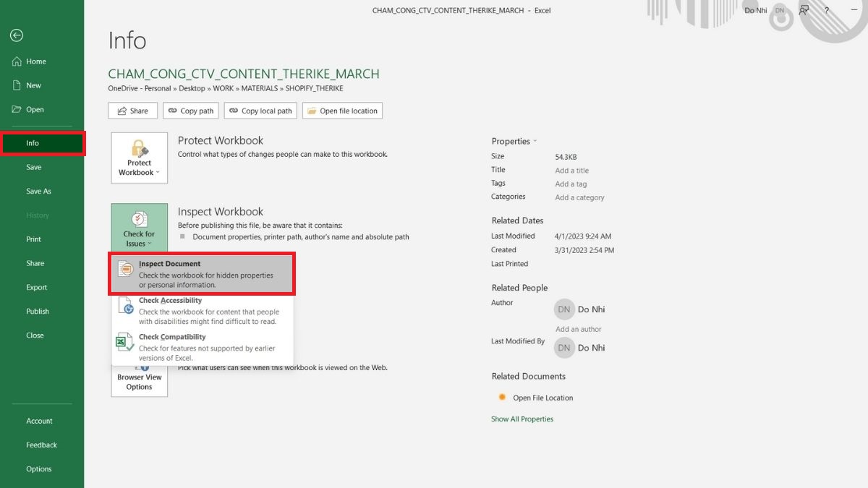The height and width of the screenshot is (488, 868).
Task: Open the Save As tab
Action: coord(38,192)
